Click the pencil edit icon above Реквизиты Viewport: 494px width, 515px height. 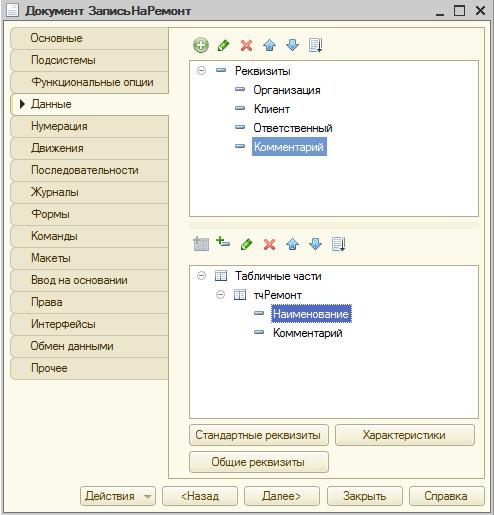224,45
